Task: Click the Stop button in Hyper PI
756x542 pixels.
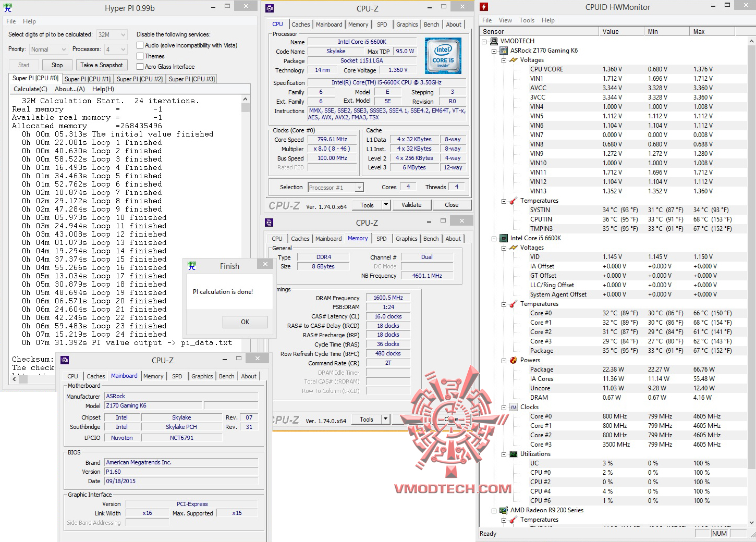Action: tap(57, 65)
